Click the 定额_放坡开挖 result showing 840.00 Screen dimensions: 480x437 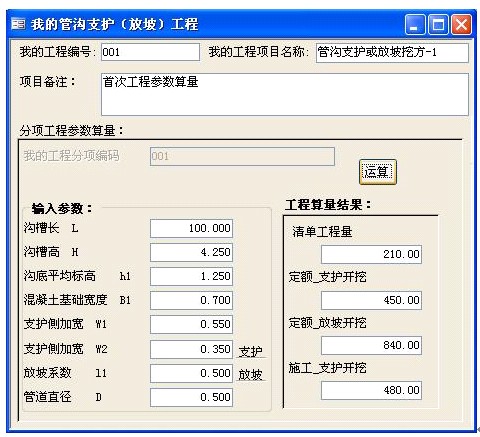point(371,345)
